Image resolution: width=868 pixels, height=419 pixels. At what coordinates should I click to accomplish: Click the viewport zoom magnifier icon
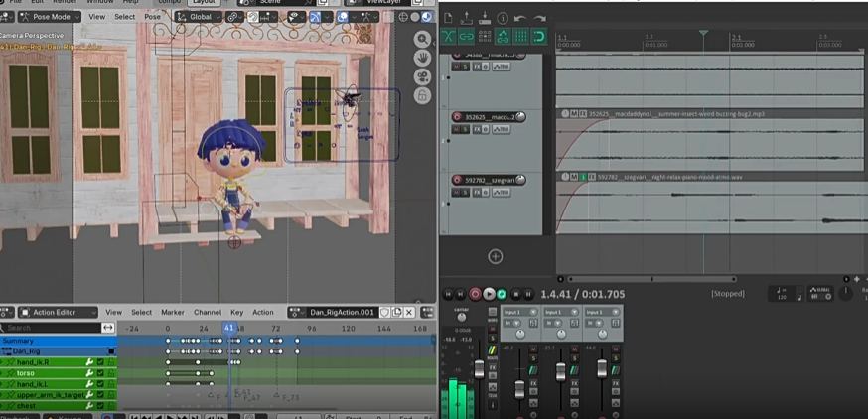[422, 39]
